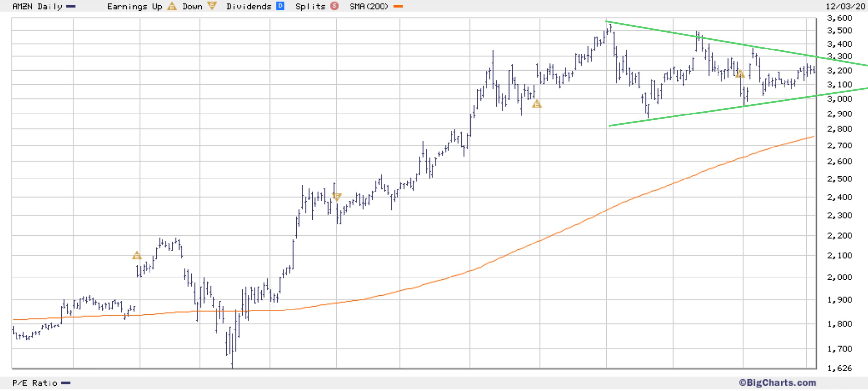Click the Earnings Down triangle legend icon
868x391 pixels.
212,6
